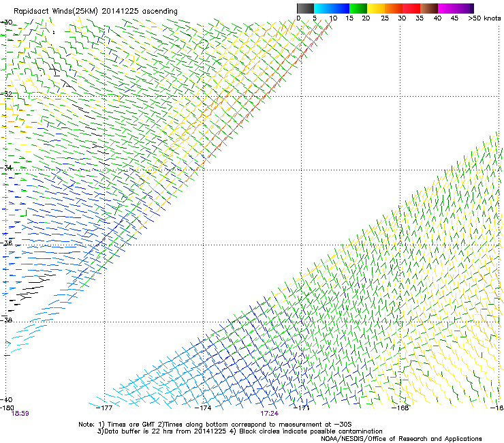Viewport: 504px width, 443px height.
Task: Click the magenta 40-45 knots legend swatch
Action: (x=447, y=8)
